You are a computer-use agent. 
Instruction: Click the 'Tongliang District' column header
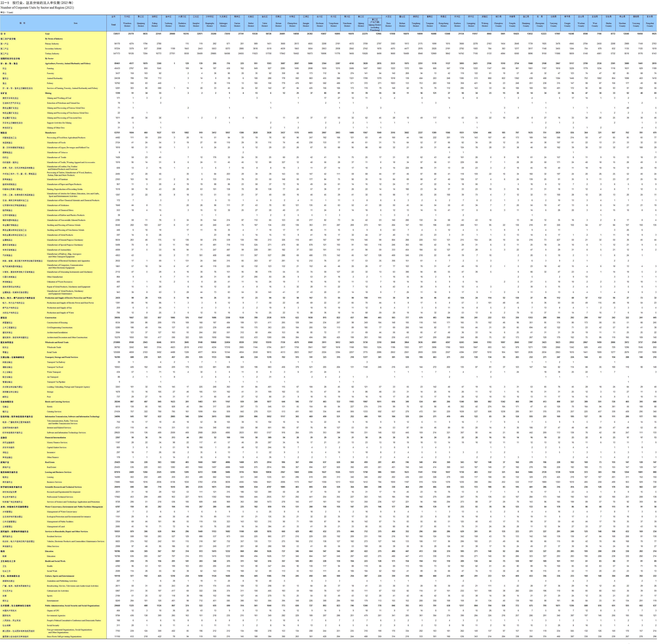click(x=416, y=25)
